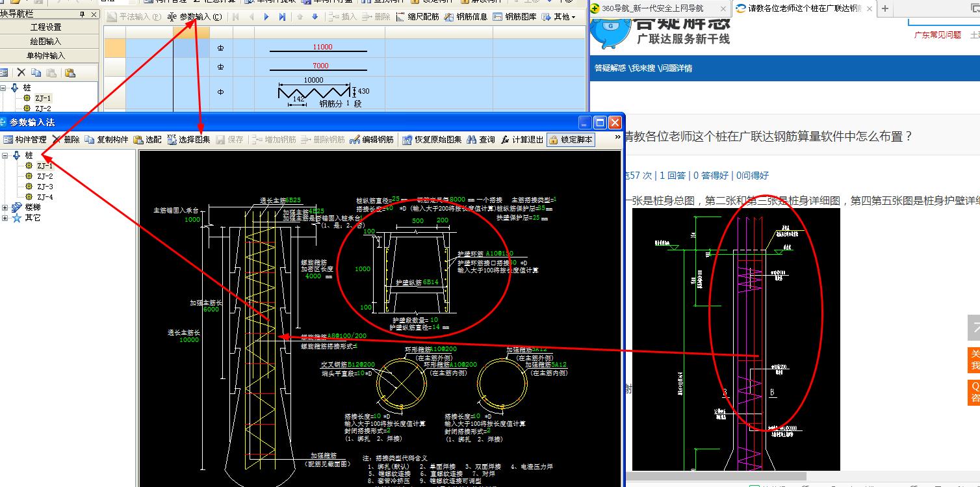Close the 360导航 browser tab

723,8
